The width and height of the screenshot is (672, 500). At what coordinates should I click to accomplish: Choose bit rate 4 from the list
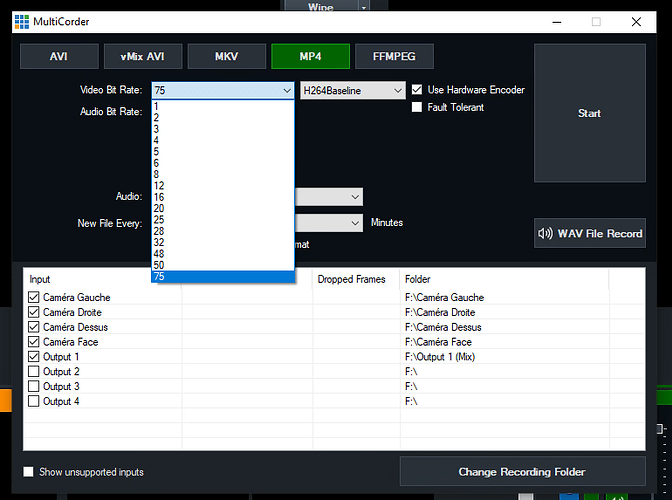pyautogui.click(x=223, y=140)
